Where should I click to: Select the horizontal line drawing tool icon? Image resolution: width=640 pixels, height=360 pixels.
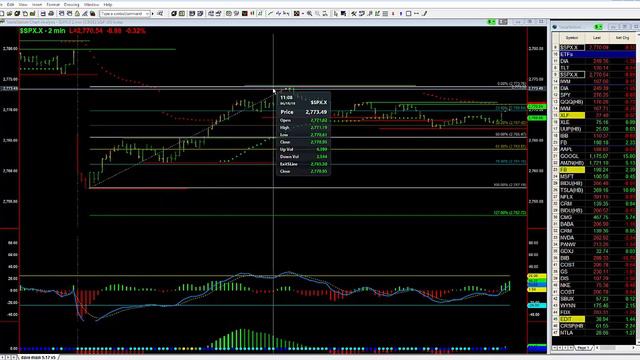click(416, 13)
